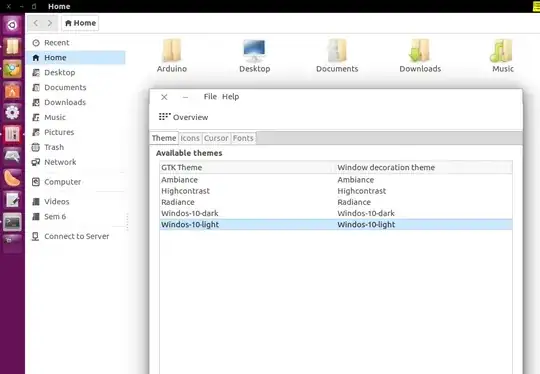540x374 pixels.
Task: Click Windos-10-light in Window decoration column
Action: point(366,225)
